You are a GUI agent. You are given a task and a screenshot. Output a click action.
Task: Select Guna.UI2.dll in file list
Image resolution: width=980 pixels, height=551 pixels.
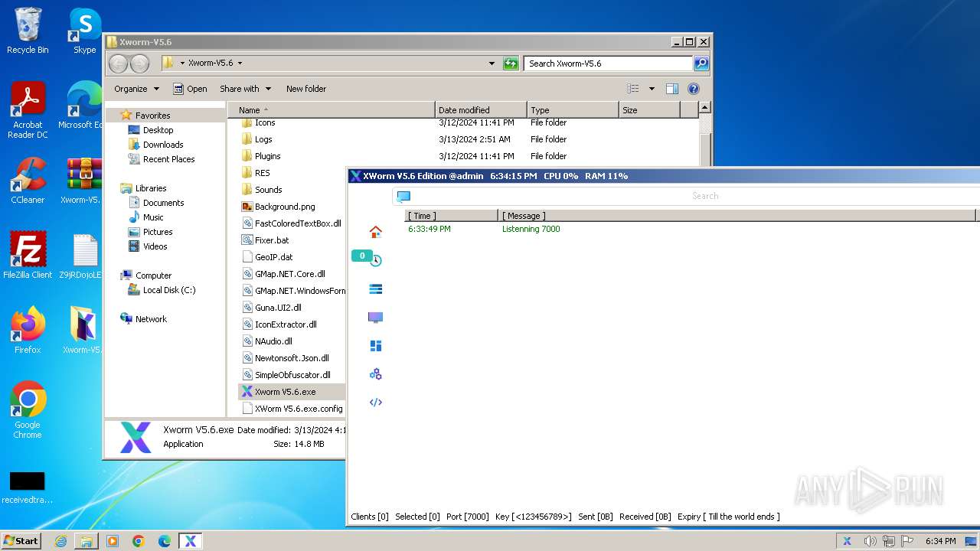click(x=278, y=308)
